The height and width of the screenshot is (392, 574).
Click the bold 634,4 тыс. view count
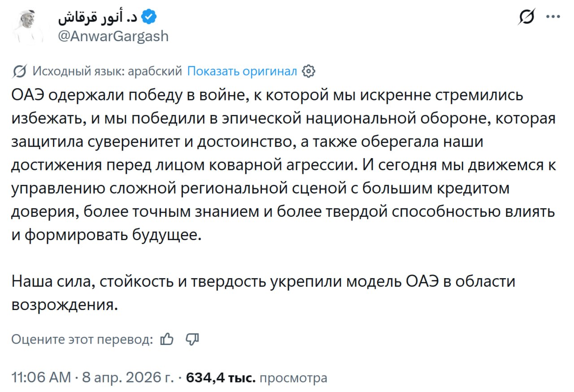pyautogui.click(x=221, y=378)
